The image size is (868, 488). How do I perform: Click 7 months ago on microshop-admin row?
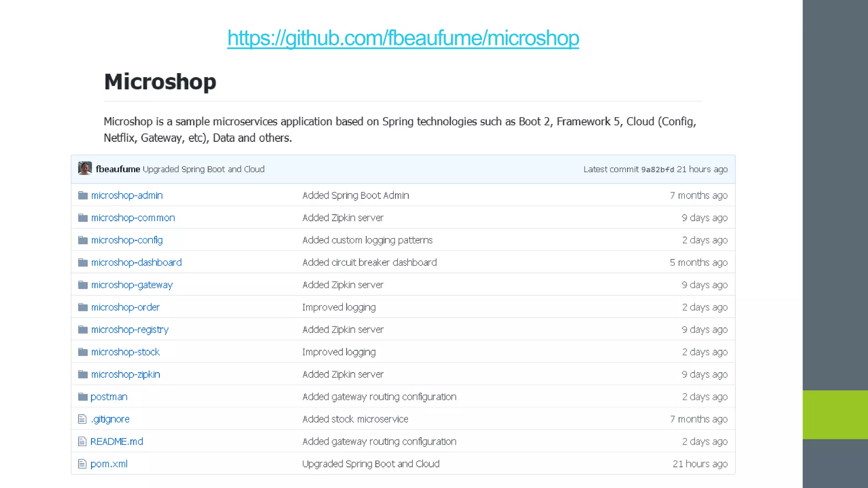click(x=698, y=195)
